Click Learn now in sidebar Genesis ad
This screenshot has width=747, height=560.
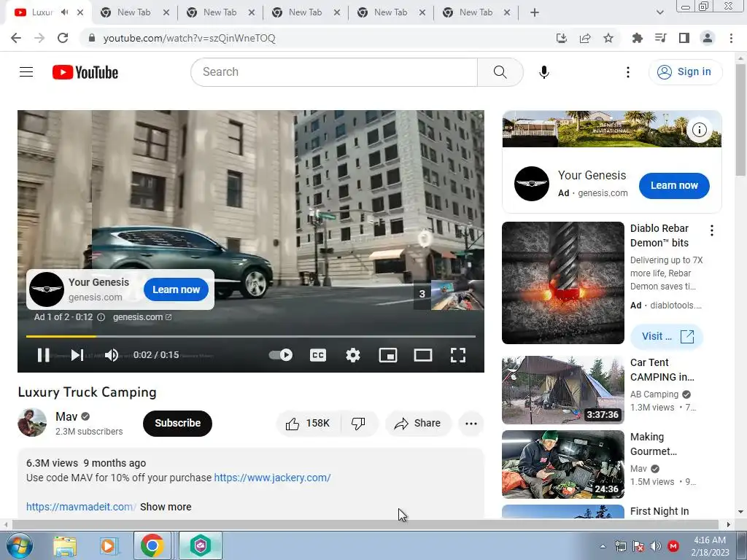click(x=673, y=186)
